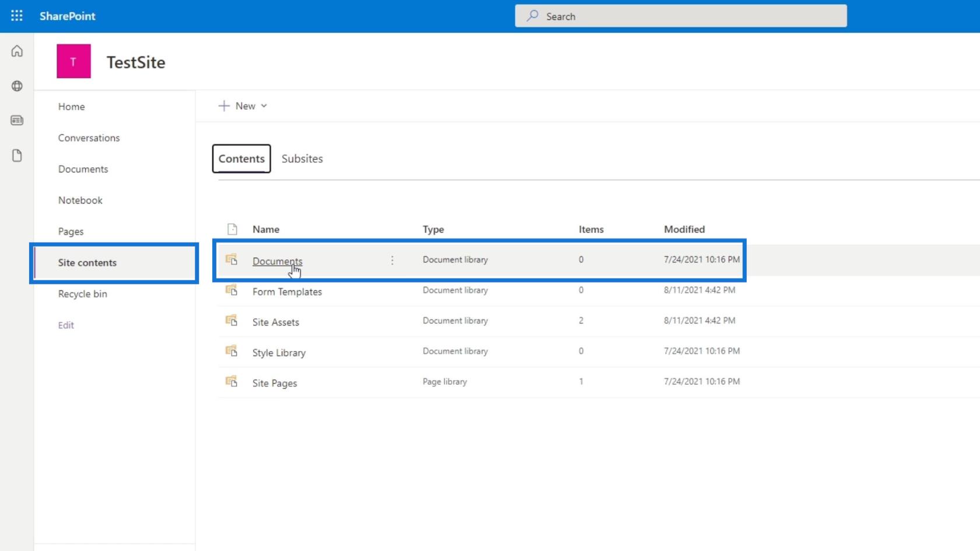This screenshot has height=551, width=980.
Task: Click the file type column header icon
Action: click(232, 229)
